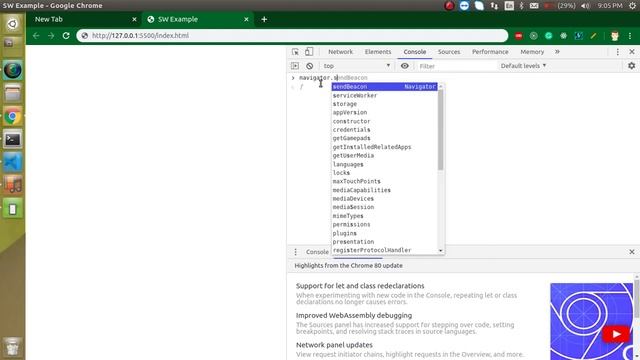Screen dimensions: 640x360
Task: Open the top context dropdown
Action: (357, 66)
